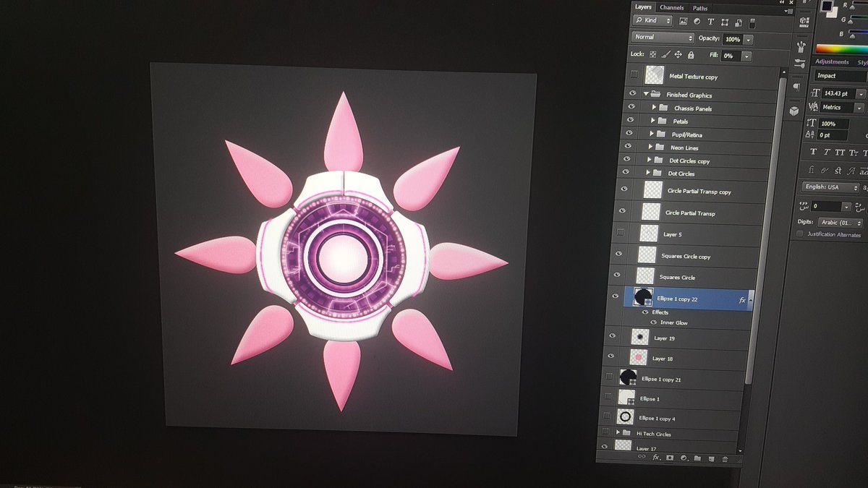Filter layers by adjustment layer type
Screen dimensions: 868x488
pyautogui.click(x=697, y=21)
